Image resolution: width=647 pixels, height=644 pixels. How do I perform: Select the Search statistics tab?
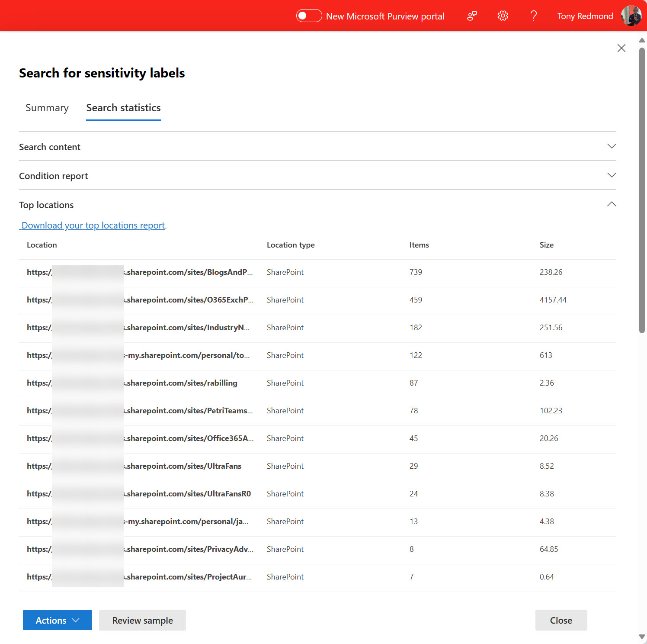click(x=123, y=108)
